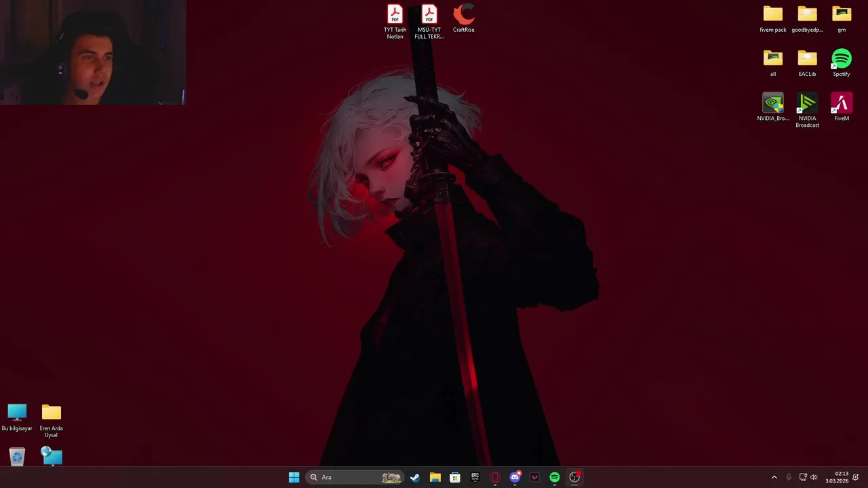868x488 pixels.
Task: Launch the Spotify desktop shortcut
Action: coord(842,63)
